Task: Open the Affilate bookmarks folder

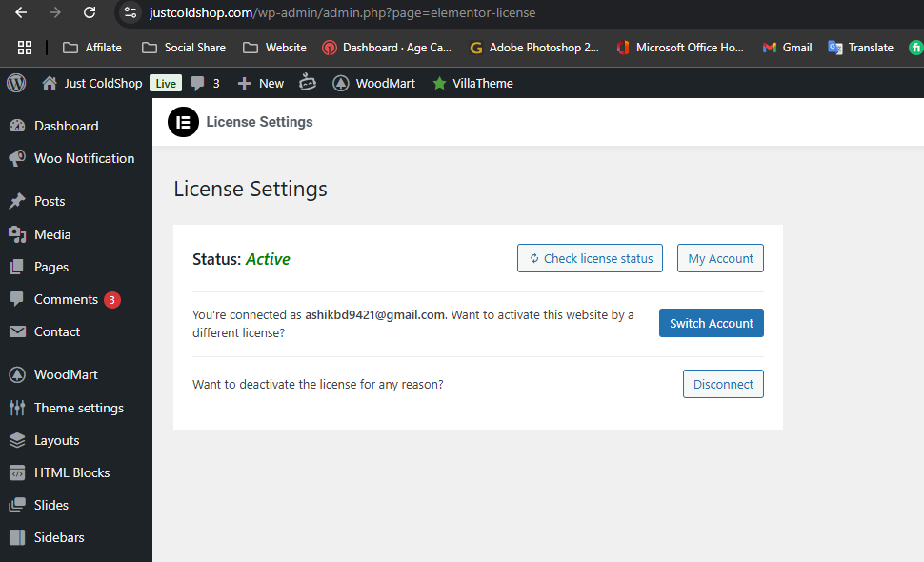Action: click(92, 47)
